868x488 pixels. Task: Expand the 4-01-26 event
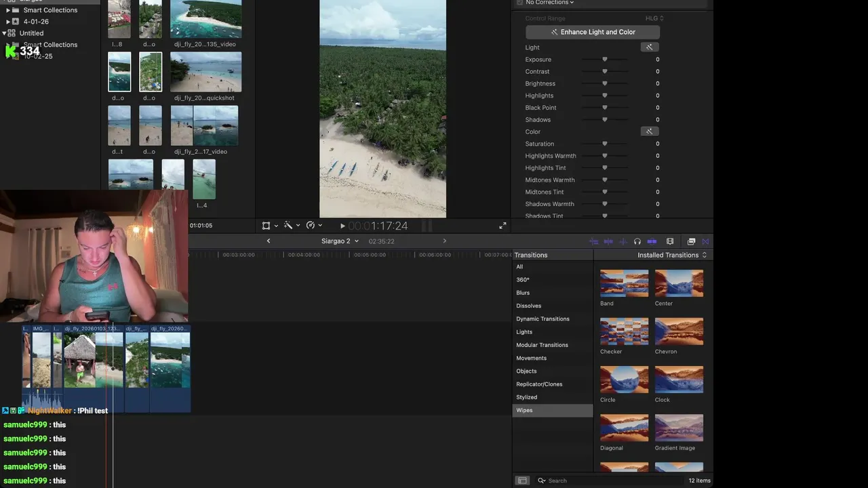pyautogui.click(x=8, y=22)
